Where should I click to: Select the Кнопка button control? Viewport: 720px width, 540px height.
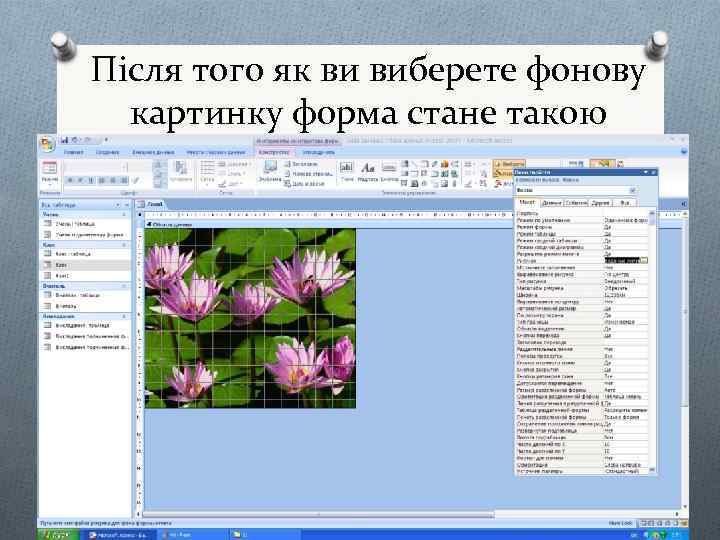pos(389,172)
